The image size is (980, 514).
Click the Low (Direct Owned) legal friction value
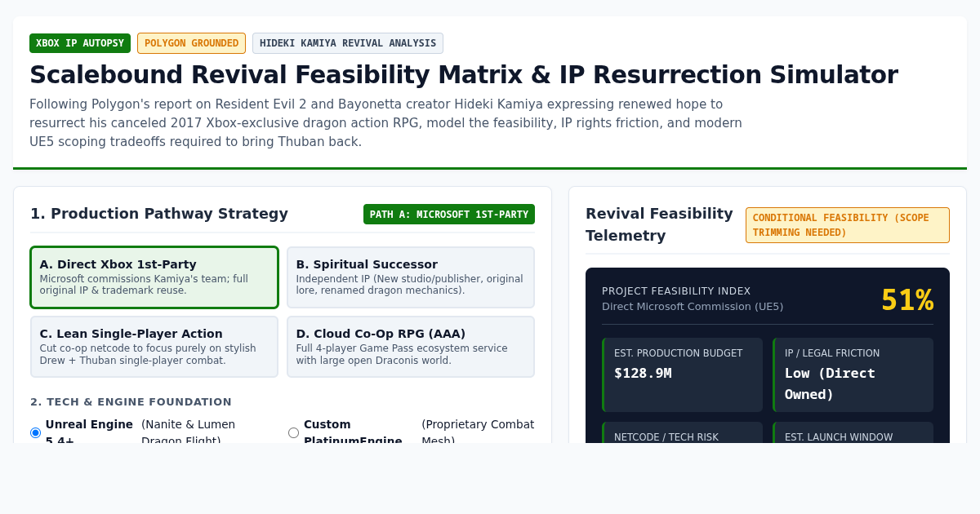point(830,383)
